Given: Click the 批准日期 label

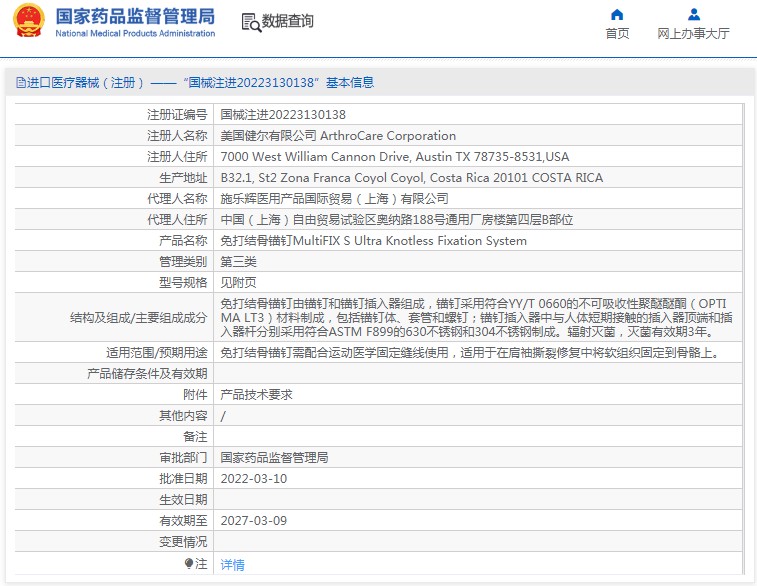Looking at the screenshot, I should coord(183,479).
